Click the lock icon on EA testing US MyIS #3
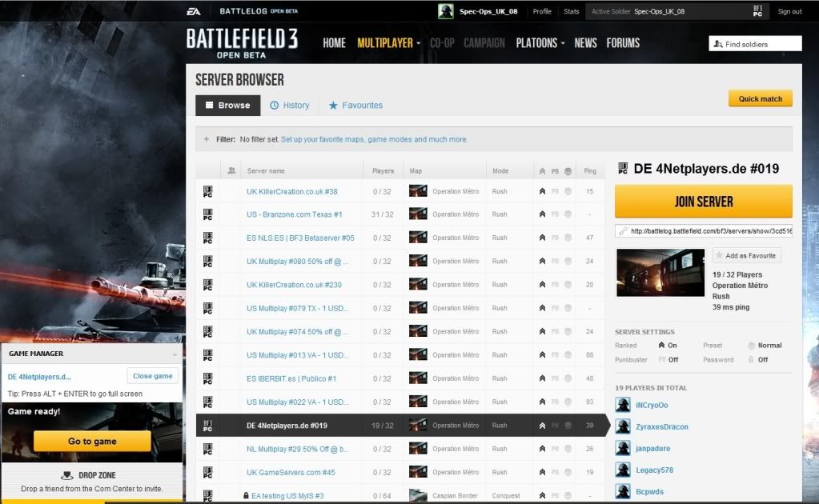Viewport: 819px width, 504px height. pyautogui.click(x=246, y=495)
